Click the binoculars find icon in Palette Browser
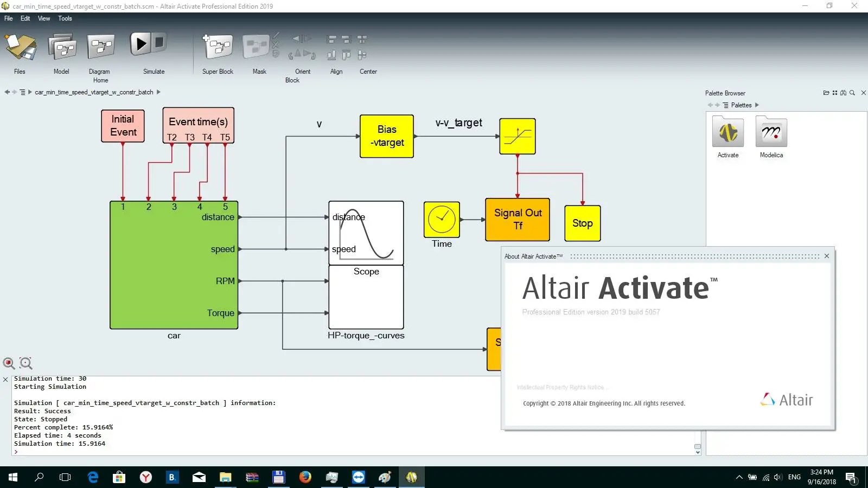 click(843, 93)
